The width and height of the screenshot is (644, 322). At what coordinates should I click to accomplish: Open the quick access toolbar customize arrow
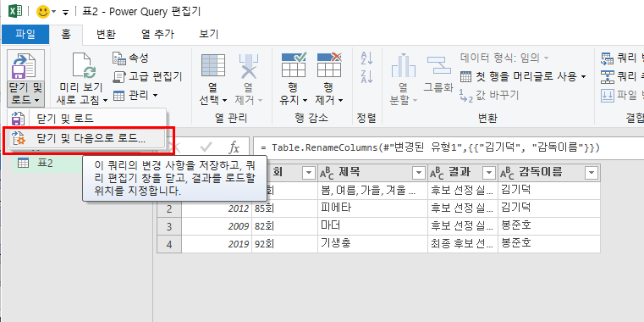click(x=65, y=12)
